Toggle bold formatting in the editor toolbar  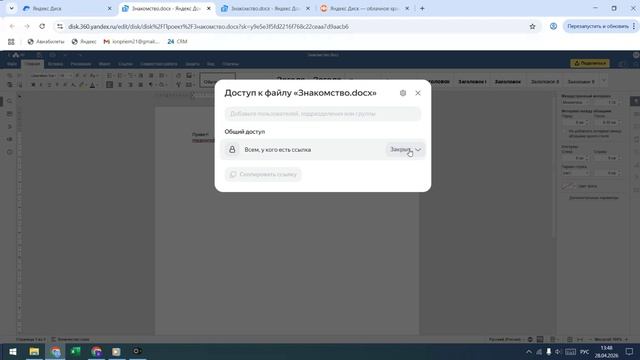tap(33, 85)
